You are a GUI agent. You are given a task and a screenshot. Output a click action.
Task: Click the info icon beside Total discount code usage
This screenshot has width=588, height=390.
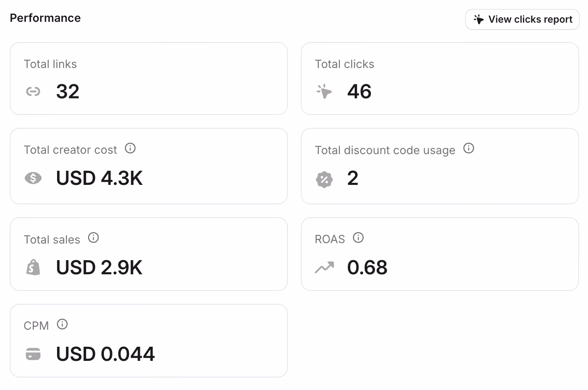pos(469,148)
